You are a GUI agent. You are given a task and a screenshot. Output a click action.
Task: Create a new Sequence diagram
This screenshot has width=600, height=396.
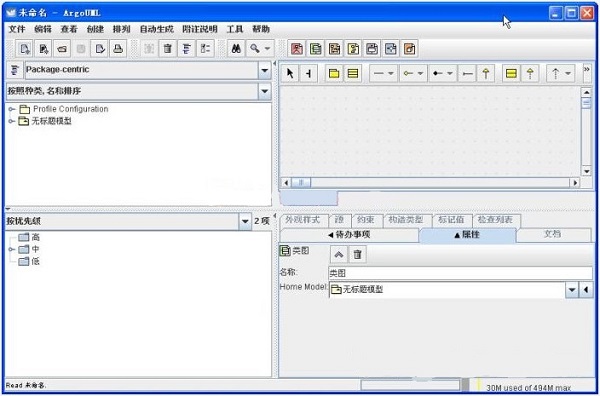tap(334, 49)
